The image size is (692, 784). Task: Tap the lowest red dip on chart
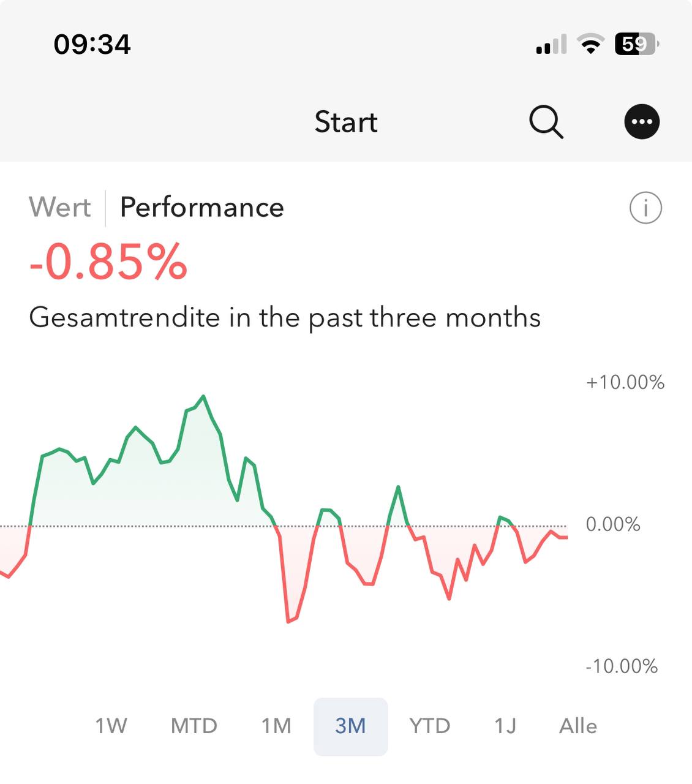pyautogui.click(x=288, y=622)
